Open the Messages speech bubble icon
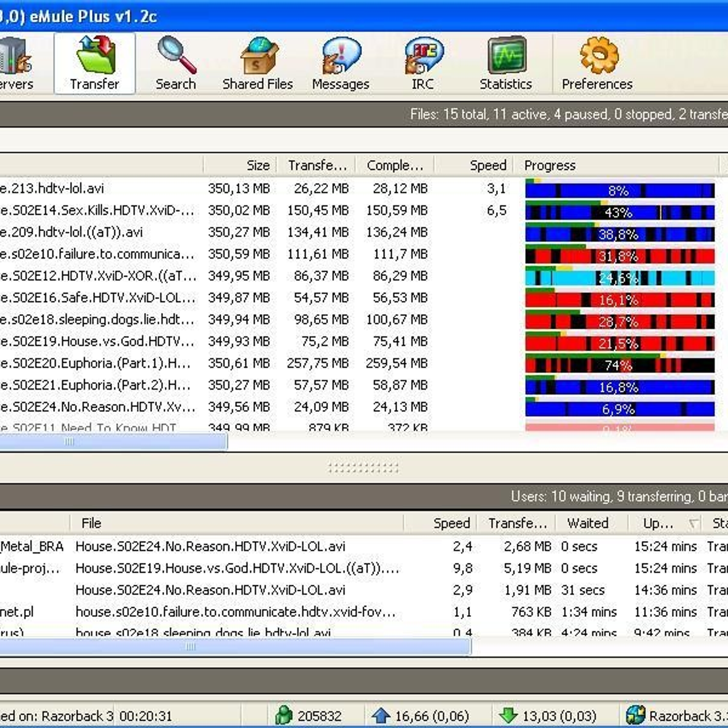 (341, 56)
